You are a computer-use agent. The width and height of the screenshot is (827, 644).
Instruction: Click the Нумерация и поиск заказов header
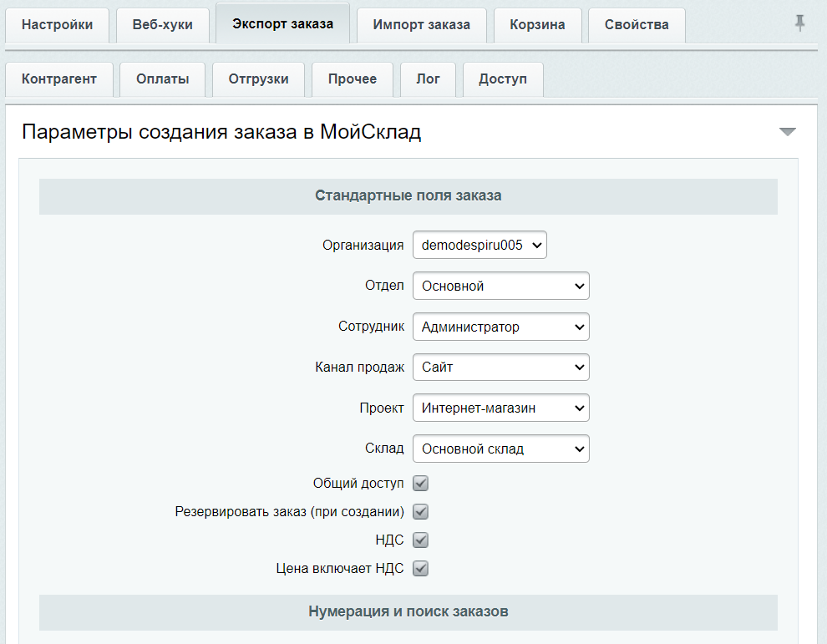pyautogui.click(x=408, y=611)
